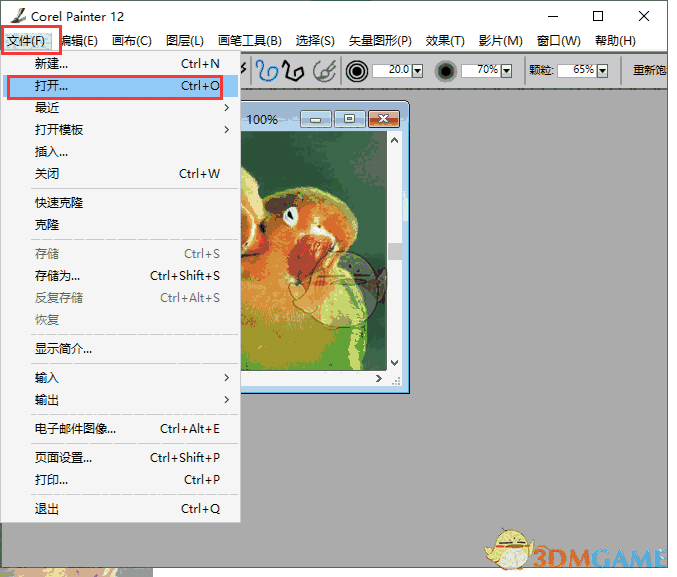Choose 页面设置... menu entry
This screenshot has height=577, width=677.
(120, 458)
